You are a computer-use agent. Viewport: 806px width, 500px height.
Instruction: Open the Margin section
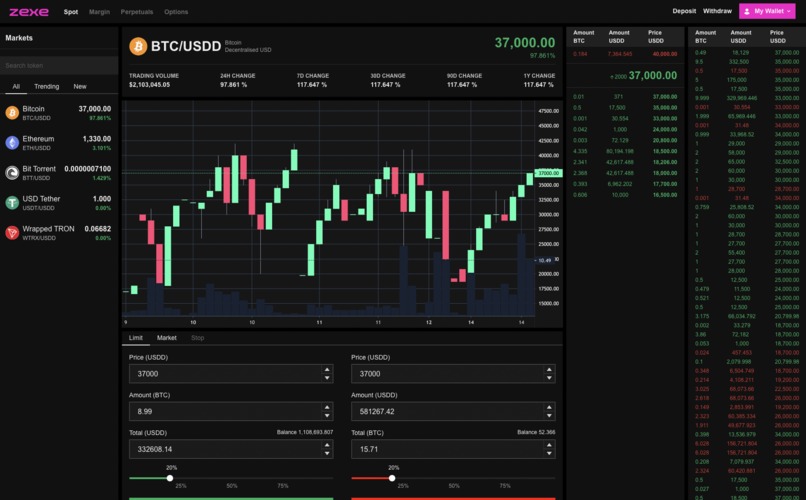pos(99,12)
